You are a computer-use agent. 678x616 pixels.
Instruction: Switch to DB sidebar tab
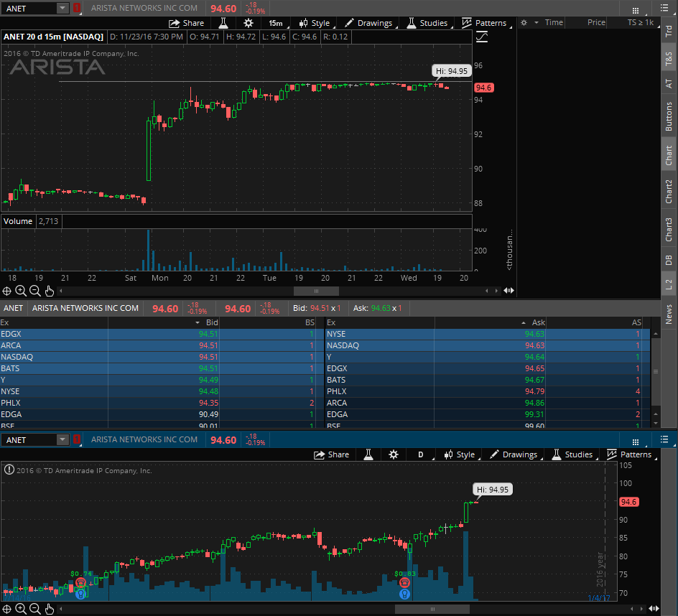pyautogui.click(x=669, y=260)
